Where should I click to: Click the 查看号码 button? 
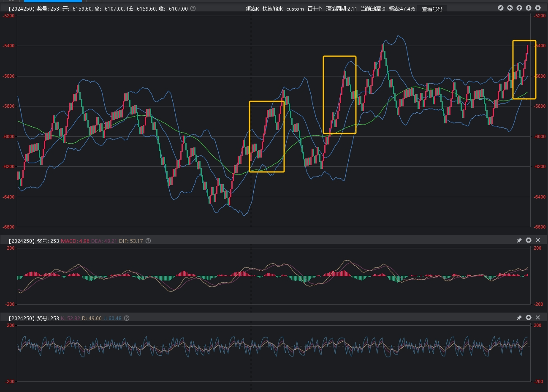pyautogui.click(x=432, y=8)
